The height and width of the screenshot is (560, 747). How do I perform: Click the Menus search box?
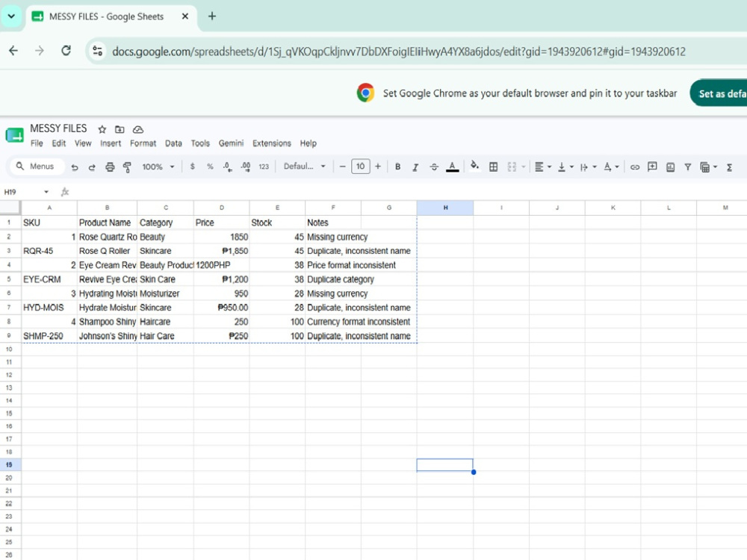(x=36, y=167)
